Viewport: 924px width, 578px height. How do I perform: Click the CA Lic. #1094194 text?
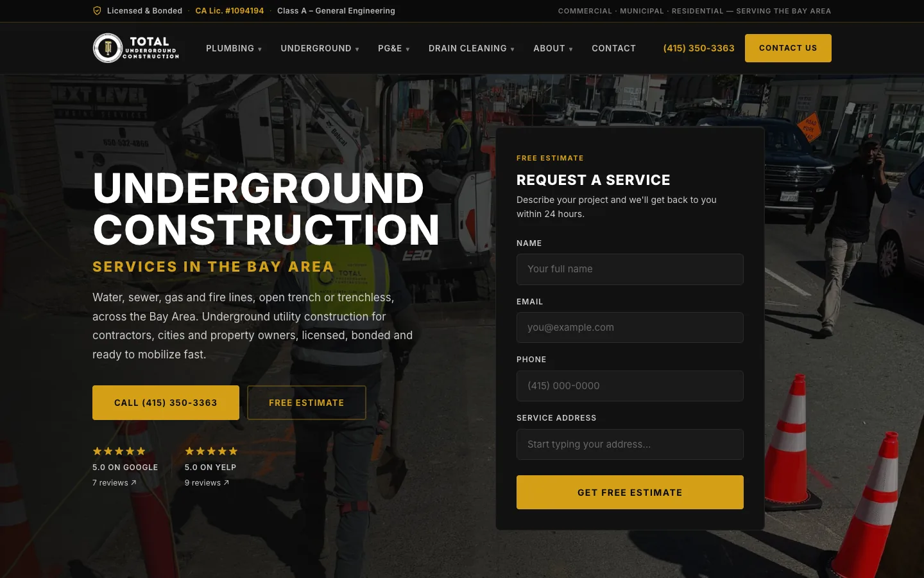[x=230, y=11]
